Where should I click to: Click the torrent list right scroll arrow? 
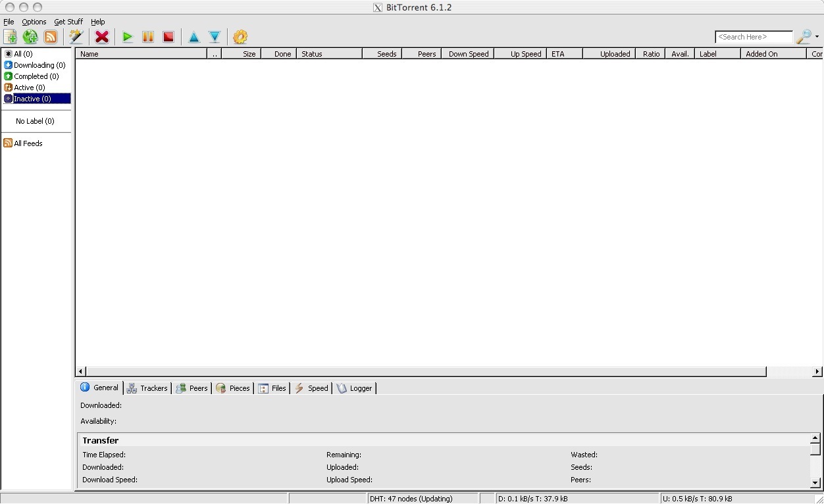(817, 372)
